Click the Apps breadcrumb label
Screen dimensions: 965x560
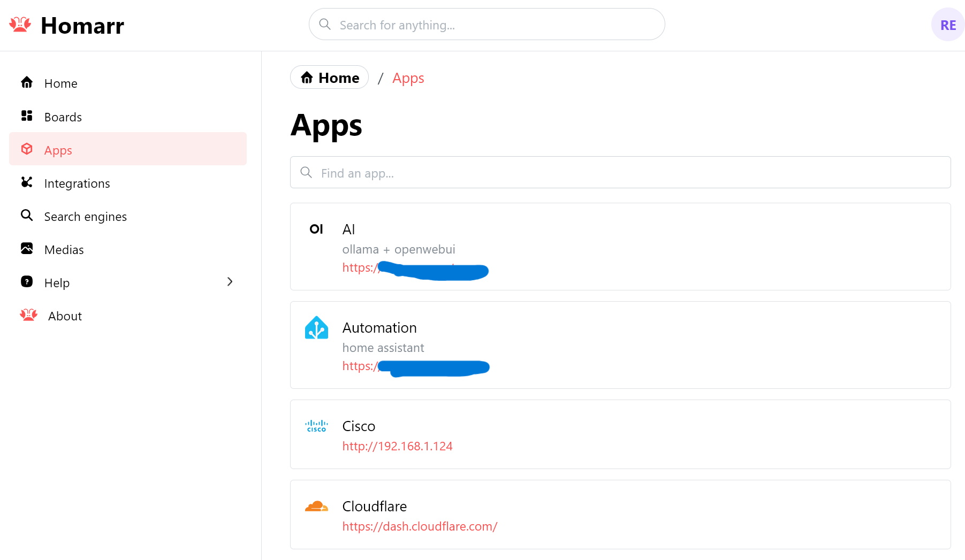click(x=408, y=78)
